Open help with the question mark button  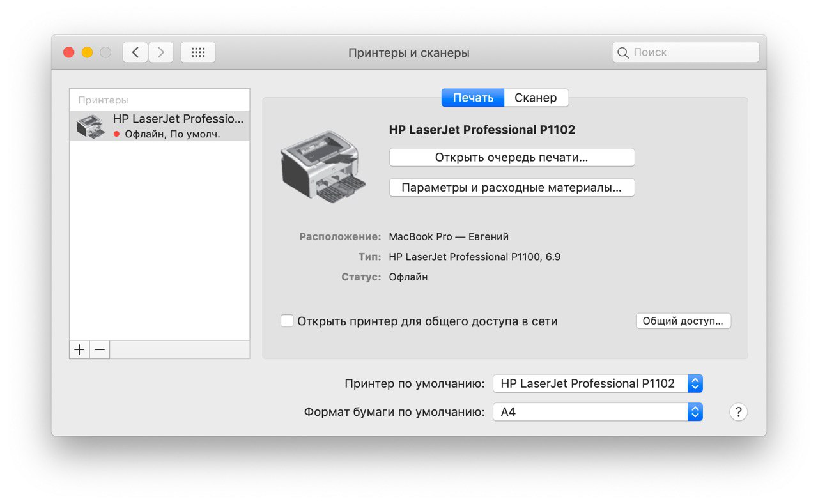(x=738, y=412)
